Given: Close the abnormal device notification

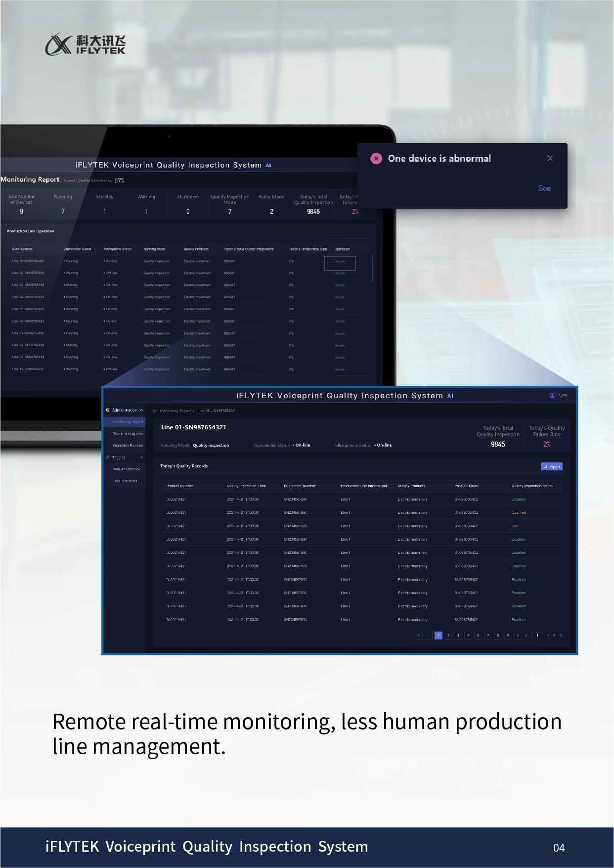Looking at the screenshot, I should 550,158.
